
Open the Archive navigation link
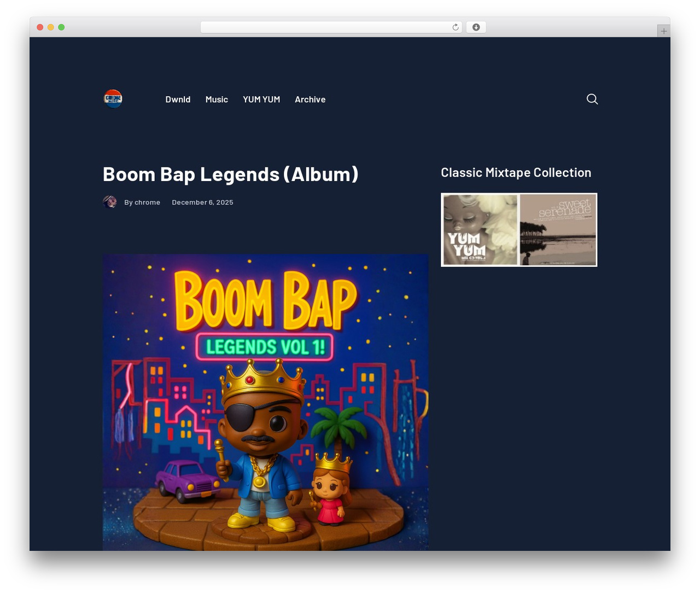(x=310, y=100)
